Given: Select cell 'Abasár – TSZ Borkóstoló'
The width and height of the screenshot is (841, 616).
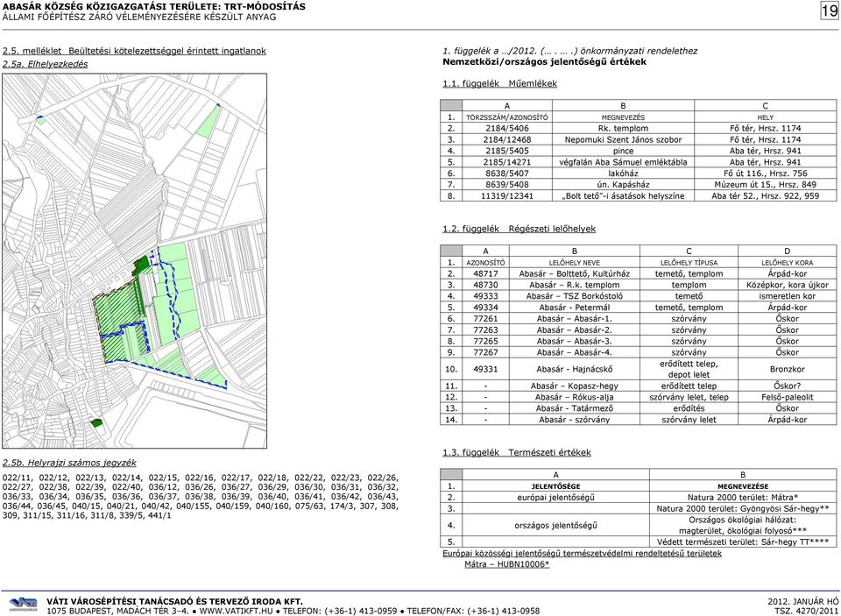Looking at the screenshot, I should tap(574, 296).
